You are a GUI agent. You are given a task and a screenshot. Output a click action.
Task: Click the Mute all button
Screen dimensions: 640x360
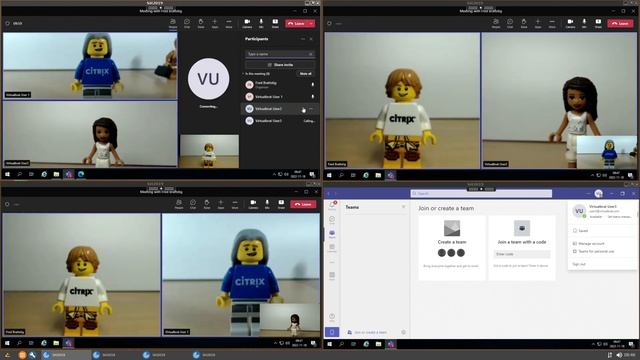coord(306,74)
